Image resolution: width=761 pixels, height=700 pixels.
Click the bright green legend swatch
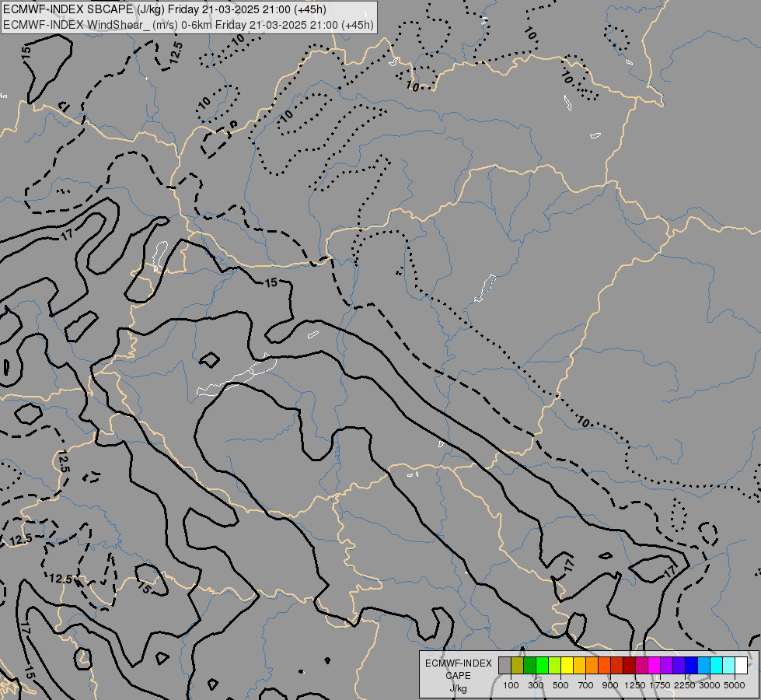542,666
